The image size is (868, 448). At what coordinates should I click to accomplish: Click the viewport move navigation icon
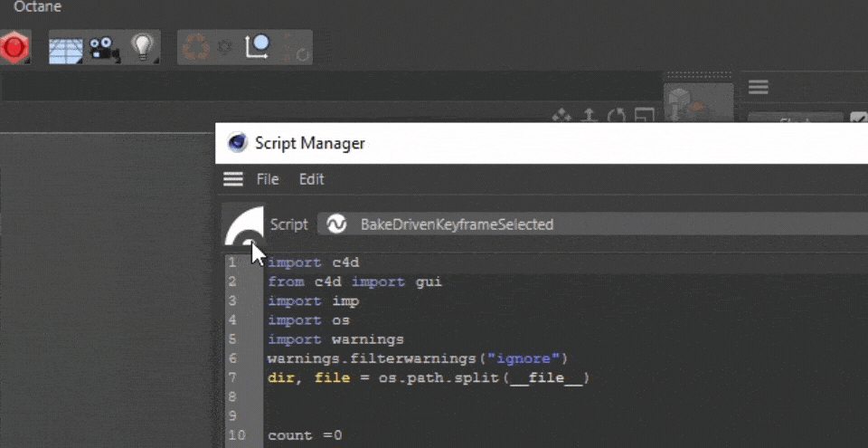coord(561,117)
